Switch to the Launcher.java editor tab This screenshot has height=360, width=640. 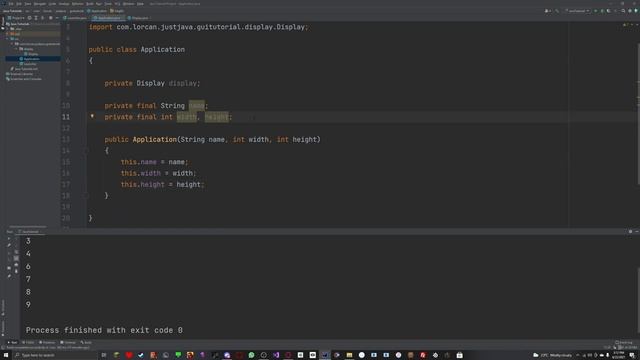[x=75, y=18]
